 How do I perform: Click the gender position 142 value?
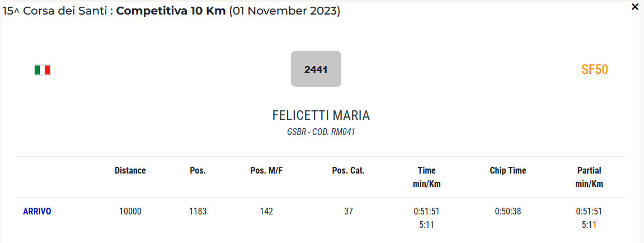tap(266, 212)
